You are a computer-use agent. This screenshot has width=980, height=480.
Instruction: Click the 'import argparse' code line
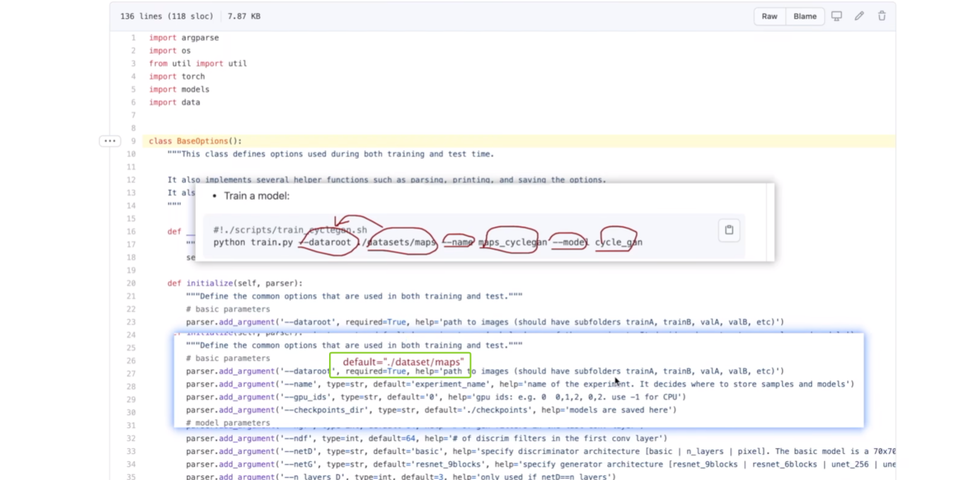click(184, 37)
